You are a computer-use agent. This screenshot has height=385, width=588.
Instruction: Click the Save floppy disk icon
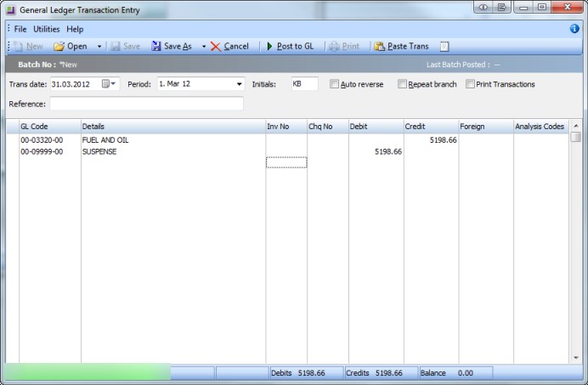click(116, 46)
